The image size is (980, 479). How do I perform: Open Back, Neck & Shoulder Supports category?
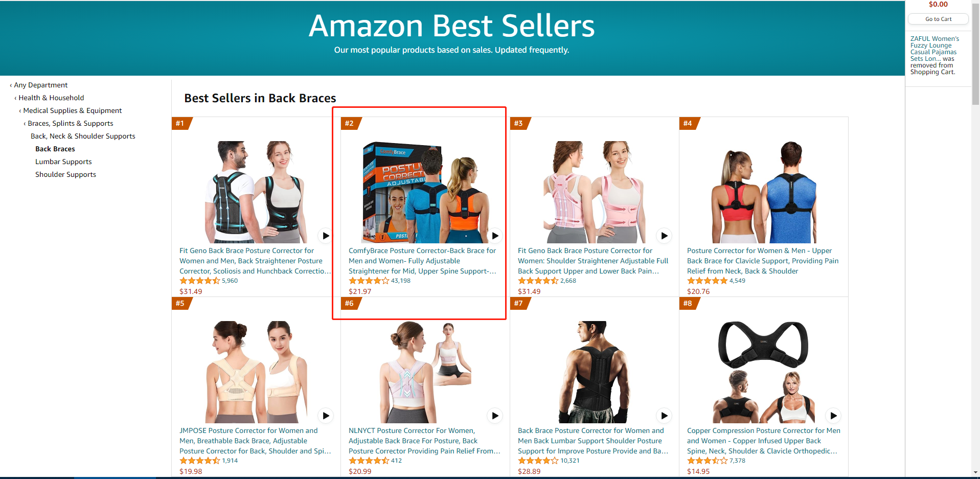click(83, 136)
